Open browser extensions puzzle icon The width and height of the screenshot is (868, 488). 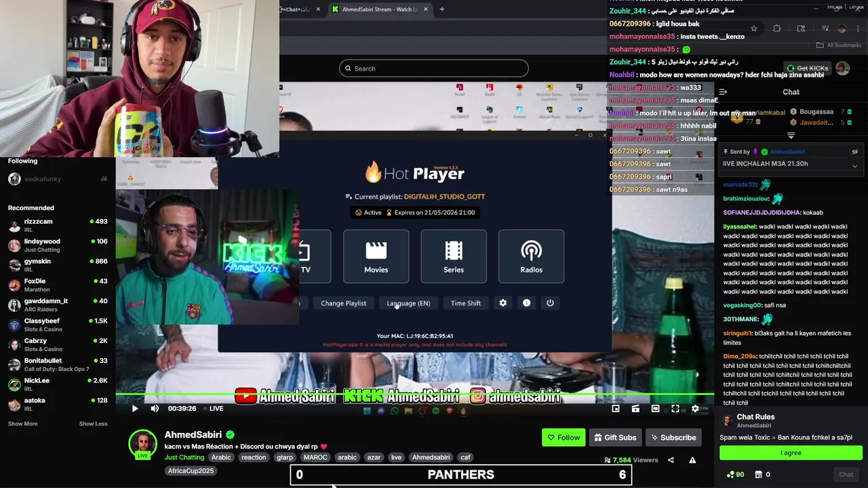coord(777,28)
